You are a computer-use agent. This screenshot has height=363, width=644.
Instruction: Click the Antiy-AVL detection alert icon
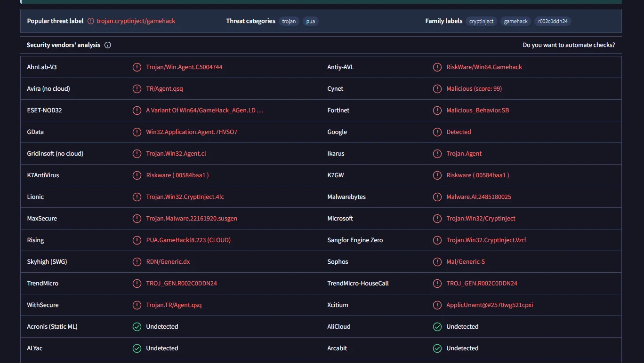pyautogui.click(x=437, y=67)
